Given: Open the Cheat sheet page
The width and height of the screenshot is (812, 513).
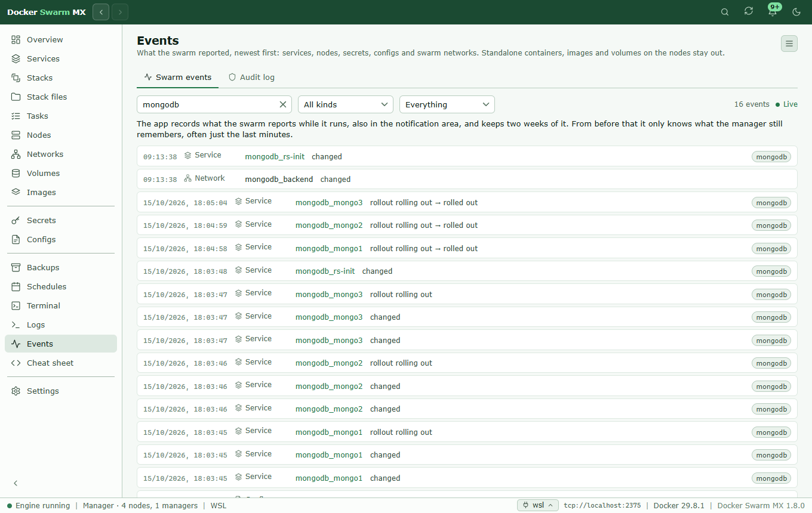Looking at the screenshot, I should click(x=61, y=363).
